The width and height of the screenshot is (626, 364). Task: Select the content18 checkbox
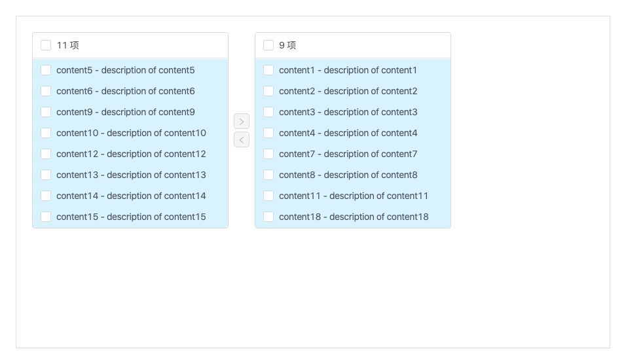pos(268,217)
